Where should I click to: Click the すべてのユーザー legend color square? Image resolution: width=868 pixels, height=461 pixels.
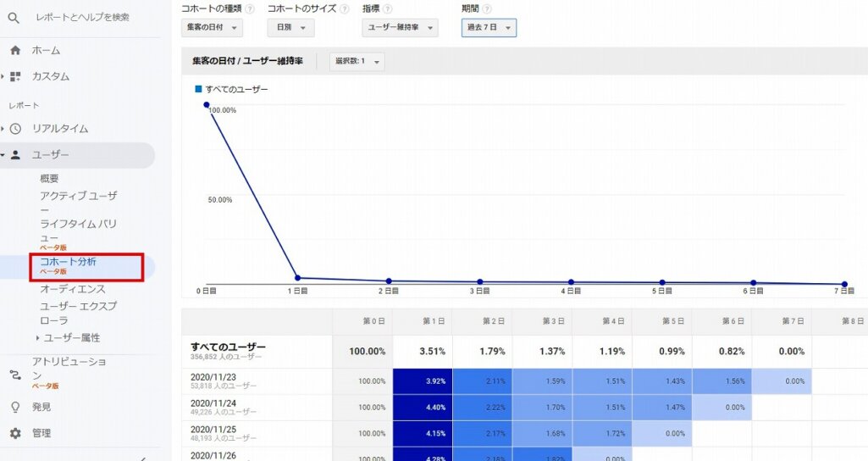pyautogui.click(x=199, y=89)
